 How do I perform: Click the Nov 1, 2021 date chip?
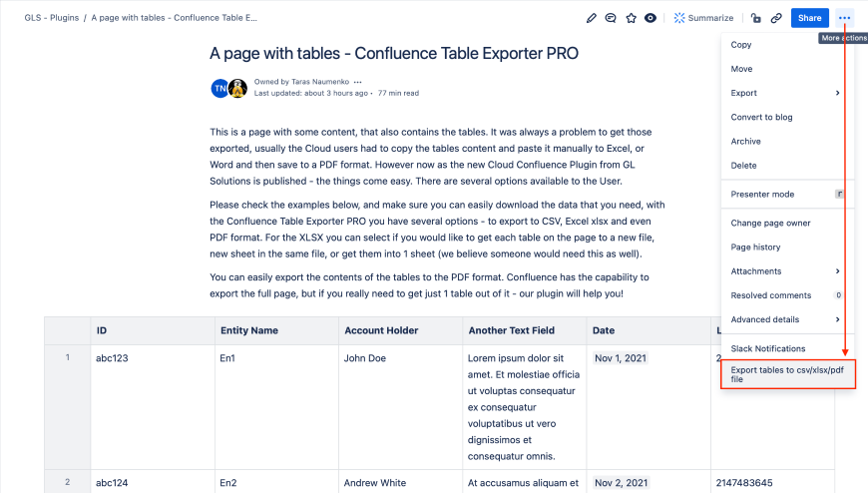click(x=620, y=357)
